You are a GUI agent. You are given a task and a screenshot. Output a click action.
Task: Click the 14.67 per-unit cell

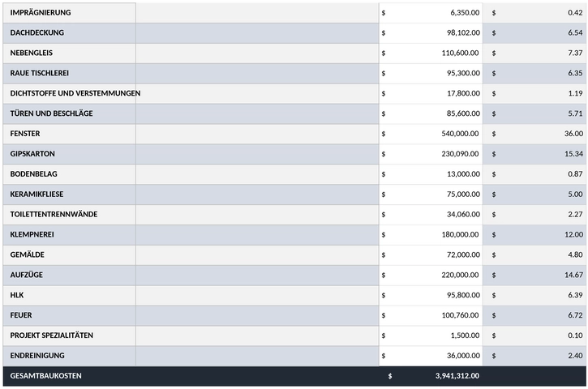[534, 276]
